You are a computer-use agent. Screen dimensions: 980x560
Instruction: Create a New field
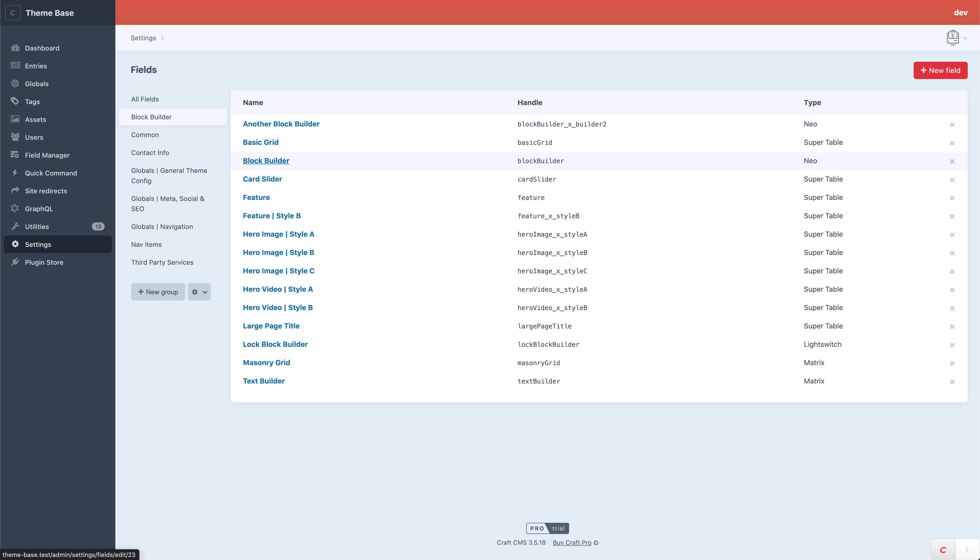[x=940, y=70]
